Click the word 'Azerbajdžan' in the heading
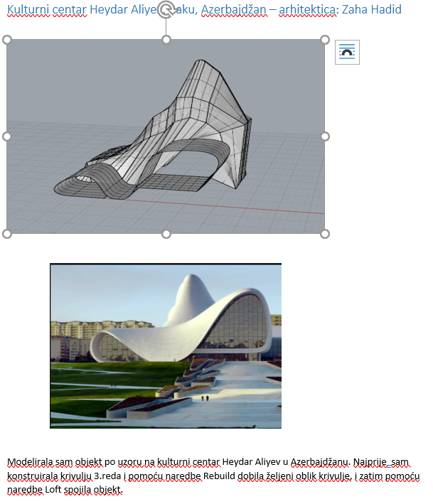The height and width of the screenshot is (504, 433). point(234,10)
